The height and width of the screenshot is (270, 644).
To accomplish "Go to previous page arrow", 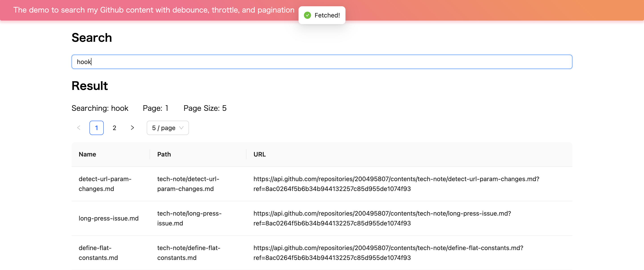I will [78, 128].
